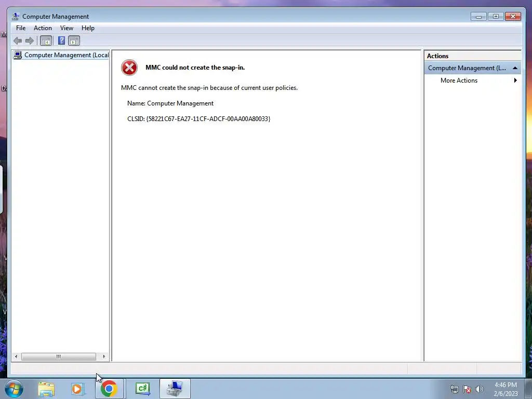Image resolution: width=532 pixels, height=399 pixels.
Task: Click the Forward arrow toolbar button
Action: [x=30, y=41]
